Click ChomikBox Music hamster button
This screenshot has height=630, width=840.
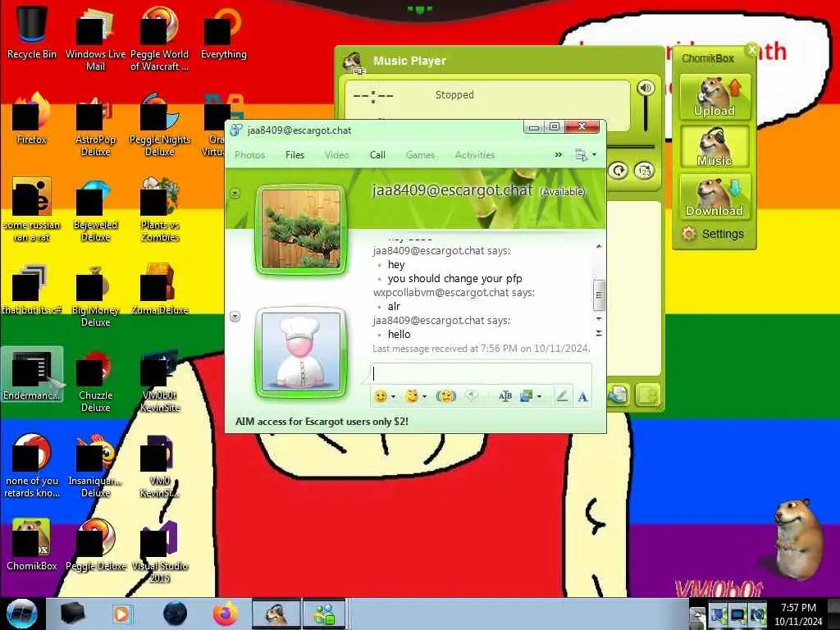[714, 146]
